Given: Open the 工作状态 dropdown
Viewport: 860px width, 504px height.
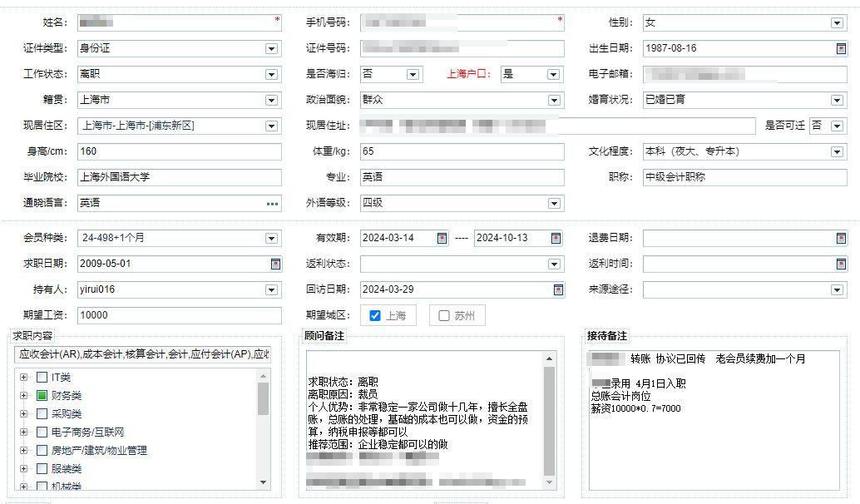Looking at the screenshot, I should [271, 75].
